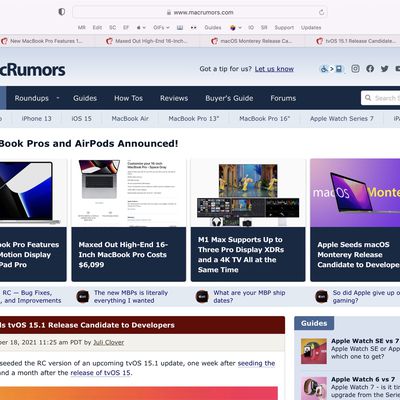400x400 pixels.
Task: Click author link Juli Clover
Action: coord(109,342)
